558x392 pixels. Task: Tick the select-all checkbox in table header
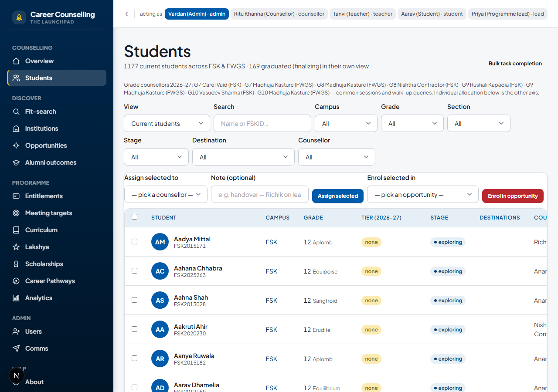pos(134,216)
